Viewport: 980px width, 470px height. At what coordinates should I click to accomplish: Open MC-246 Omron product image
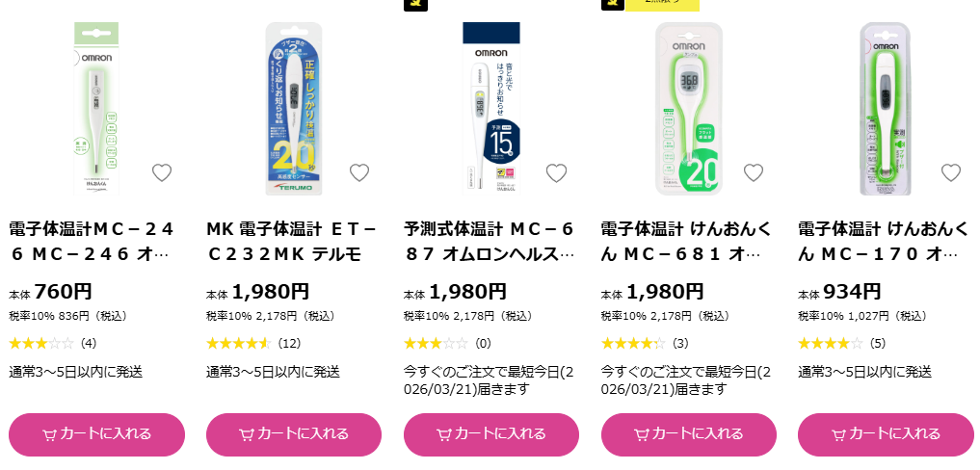tap(96, 109)
